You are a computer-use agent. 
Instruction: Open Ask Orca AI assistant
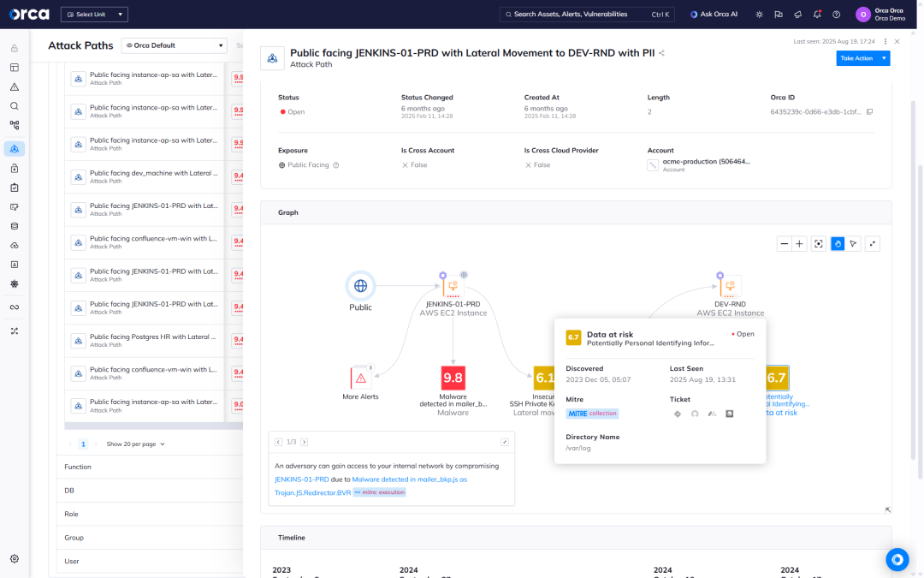click(714, 15)
